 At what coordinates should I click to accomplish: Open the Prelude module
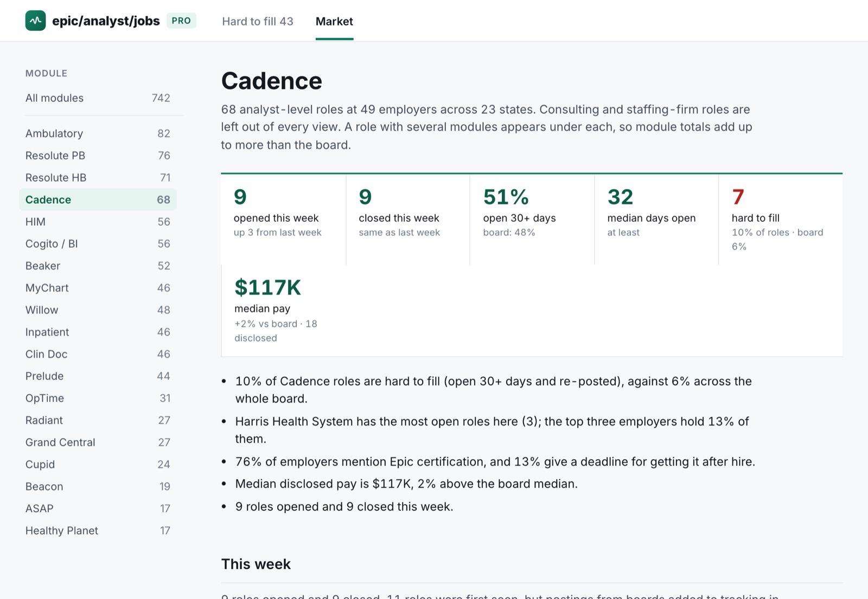pos(98,376)
